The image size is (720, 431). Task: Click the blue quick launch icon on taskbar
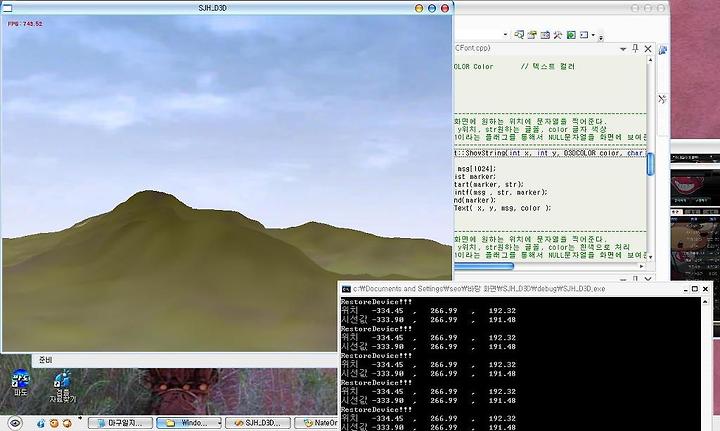pos(41,423)
